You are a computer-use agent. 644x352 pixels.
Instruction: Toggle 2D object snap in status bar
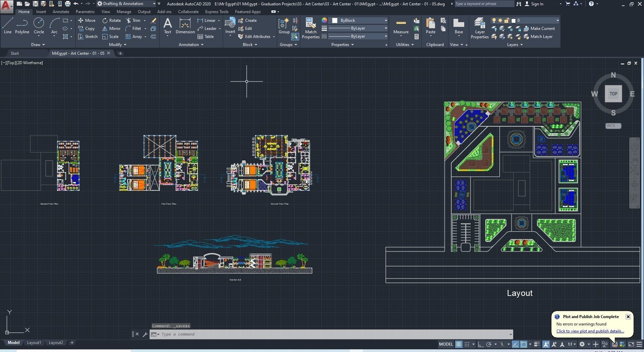(x=524, y=344)
